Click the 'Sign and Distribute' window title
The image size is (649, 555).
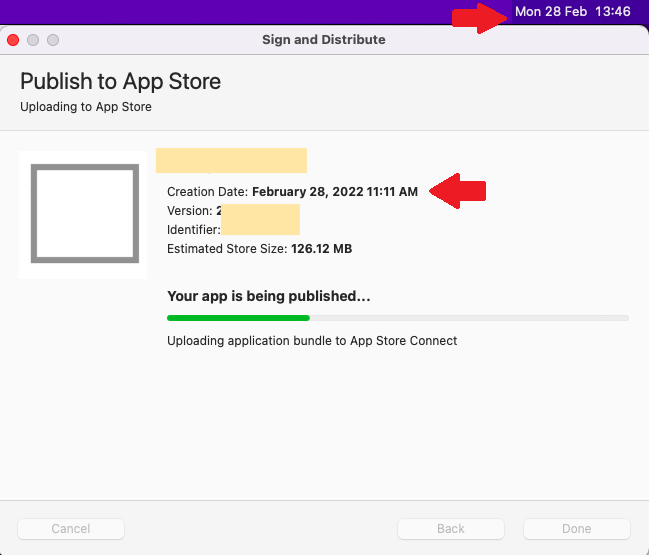click(323, 40)
